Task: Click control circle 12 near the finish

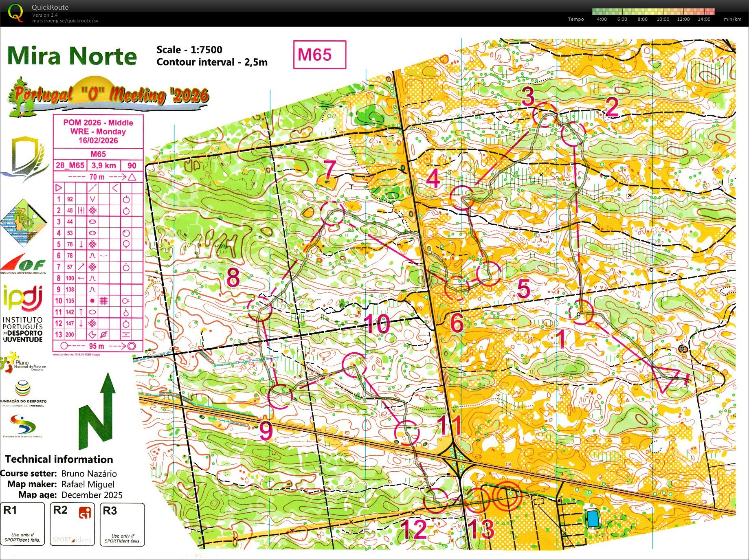Action: point(436,500)
